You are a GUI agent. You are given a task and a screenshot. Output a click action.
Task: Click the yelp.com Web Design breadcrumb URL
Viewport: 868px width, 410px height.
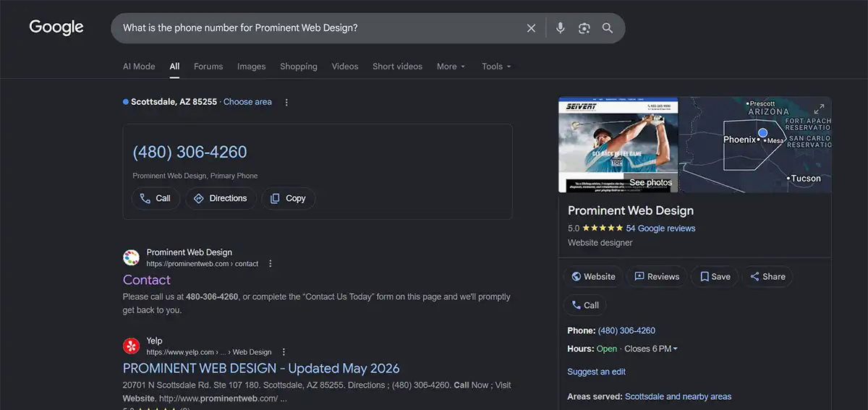[x=209, y=352]
